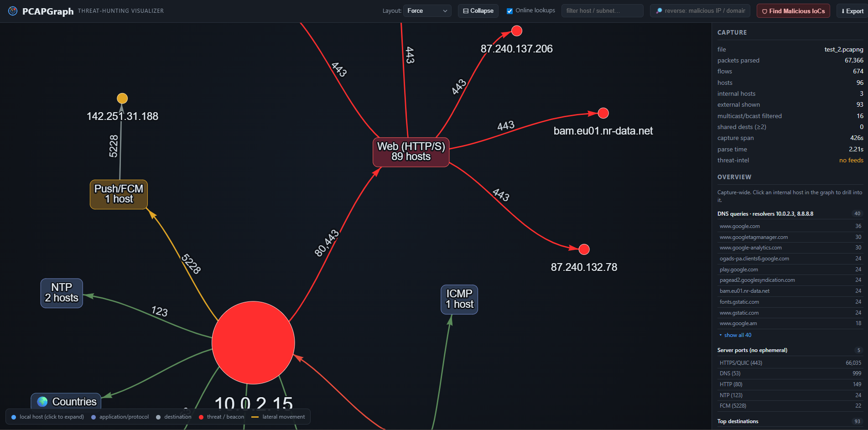Click the Collapse button
Screen dimensions: 868x430
click(x=478, y=11)
